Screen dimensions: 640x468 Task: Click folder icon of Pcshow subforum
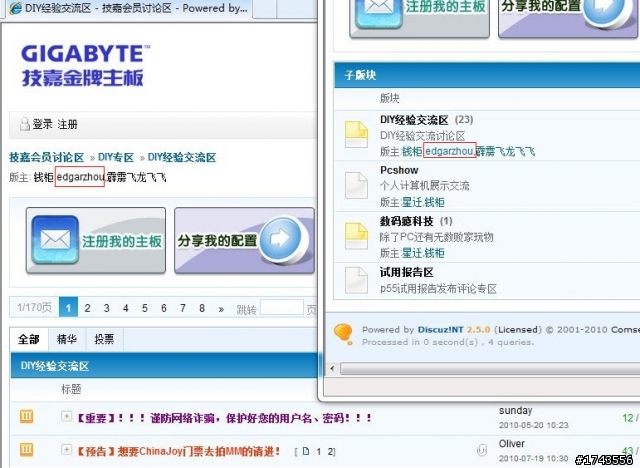356,185
